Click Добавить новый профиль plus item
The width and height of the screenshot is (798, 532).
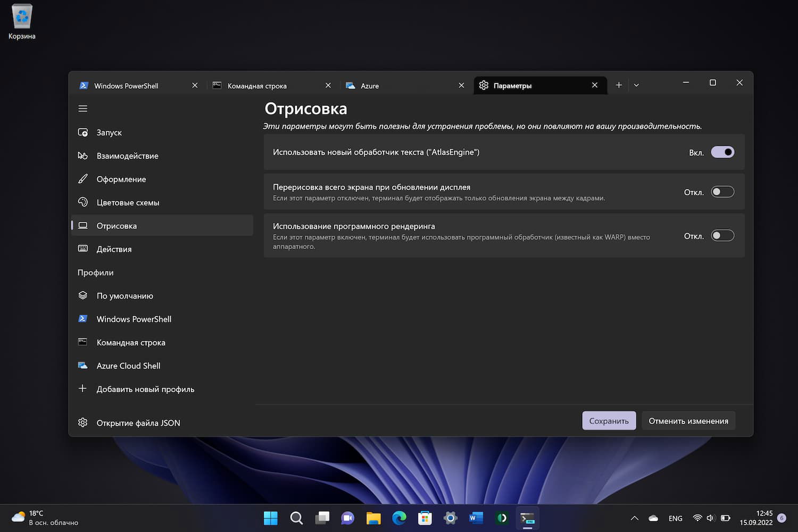(145, 389)
